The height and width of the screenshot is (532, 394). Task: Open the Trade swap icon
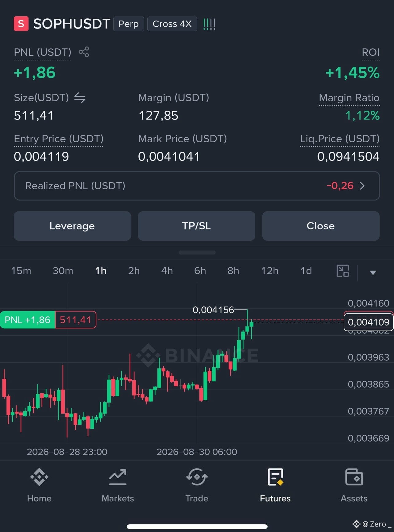tap(197, 477)
